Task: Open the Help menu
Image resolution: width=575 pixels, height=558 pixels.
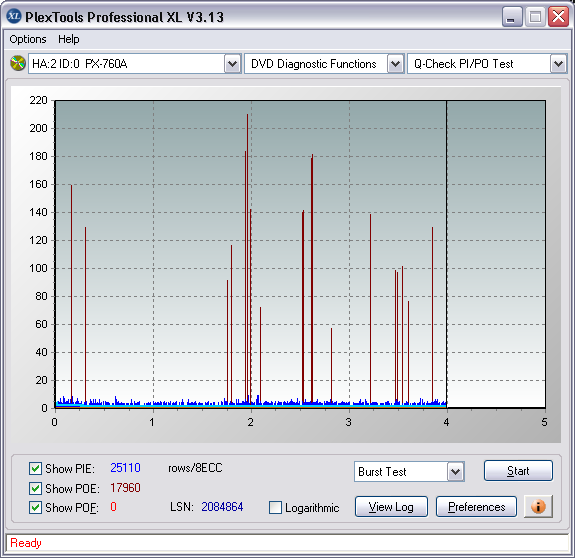Action: pos(69,39)
